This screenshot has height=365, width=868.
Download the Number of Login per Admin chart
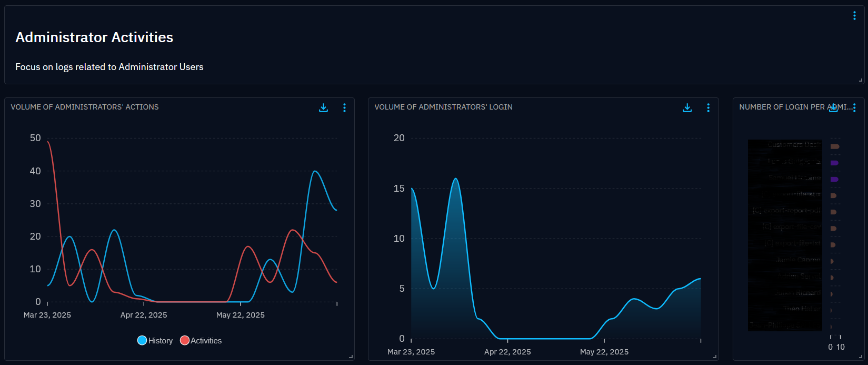coord(834,107)
